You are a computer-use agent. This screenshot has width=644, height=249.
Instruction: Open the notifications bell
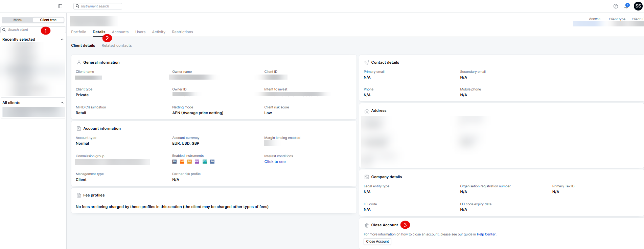point(626,6)
